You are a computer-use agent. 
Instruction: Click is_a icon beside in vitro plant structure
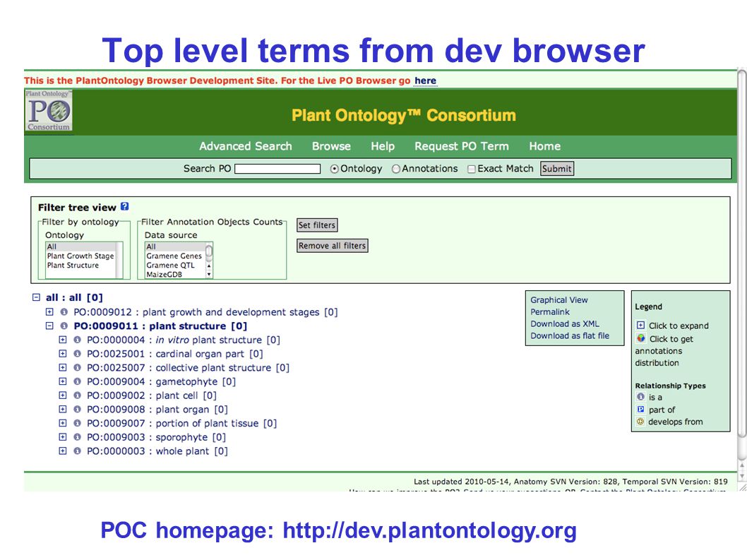click(x=77, y=340)
